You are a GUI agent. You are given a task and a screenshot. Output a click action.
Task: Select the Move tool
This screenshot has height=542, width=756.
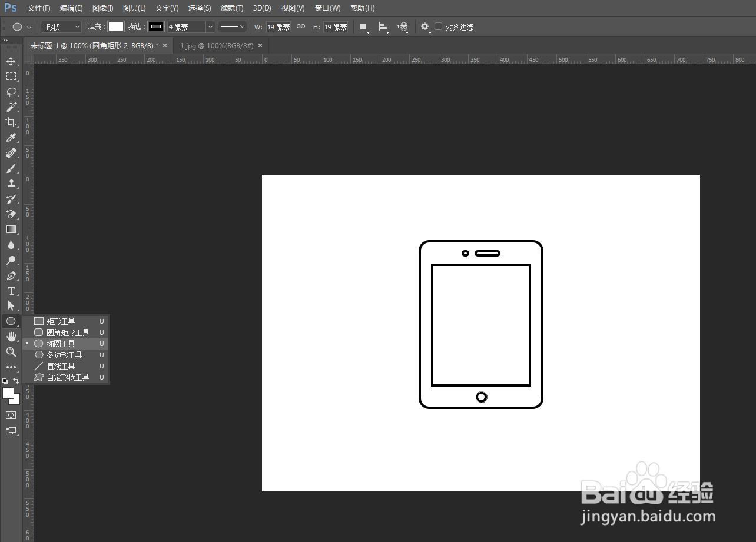(x=11, y=61)
